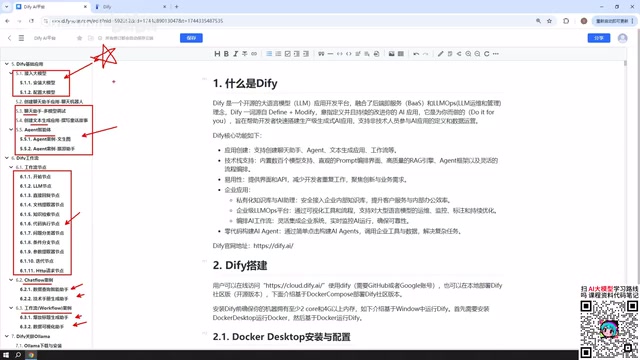Reload the page in browser

[x=31, y=21]
